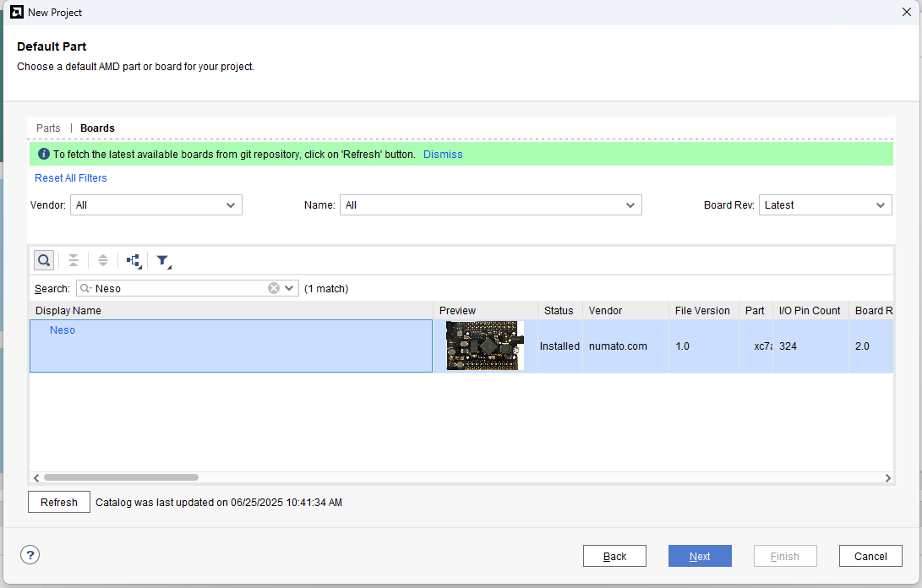Select the Boards tab
Image resolution: width=922 pixels, height=588 pixels.
coord(97,128)
